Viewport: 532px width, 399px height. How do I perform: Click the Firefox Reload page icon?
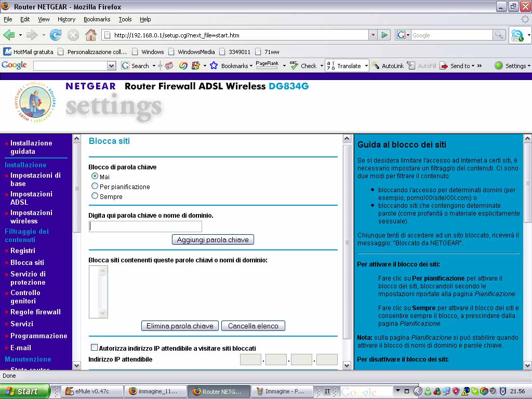(56, 35)
